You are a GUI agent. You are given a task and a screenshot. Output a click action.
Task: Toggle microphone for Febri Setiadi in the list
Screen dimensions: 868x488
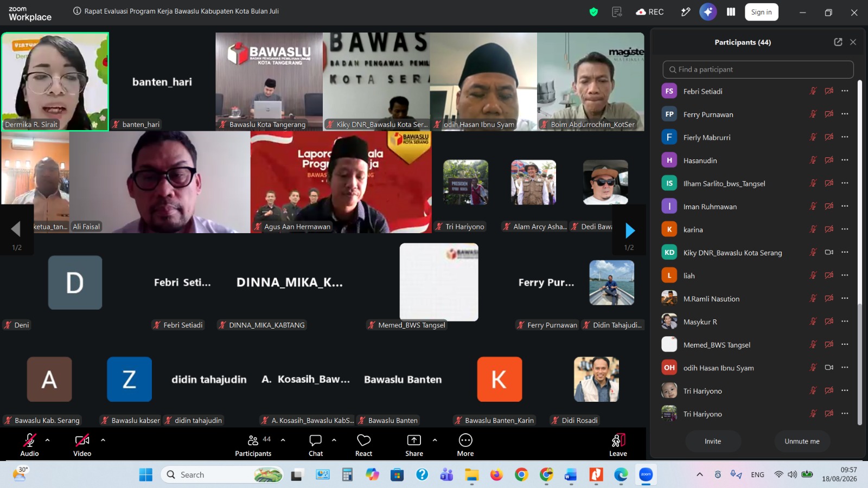(x=813, y=91)
